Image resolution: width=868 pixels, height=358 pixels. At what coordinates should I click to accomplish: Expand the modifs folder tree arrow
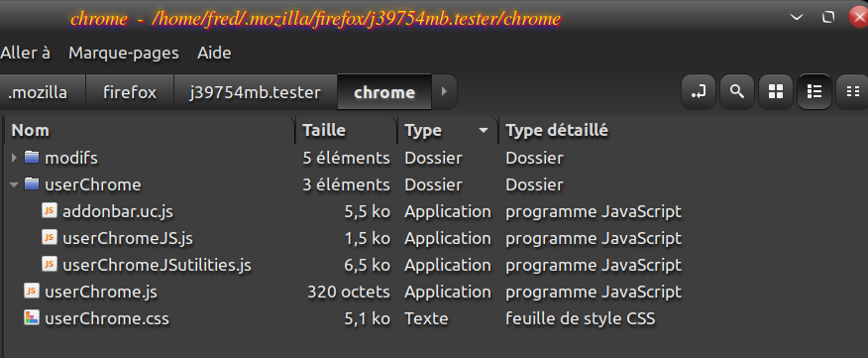14,158
